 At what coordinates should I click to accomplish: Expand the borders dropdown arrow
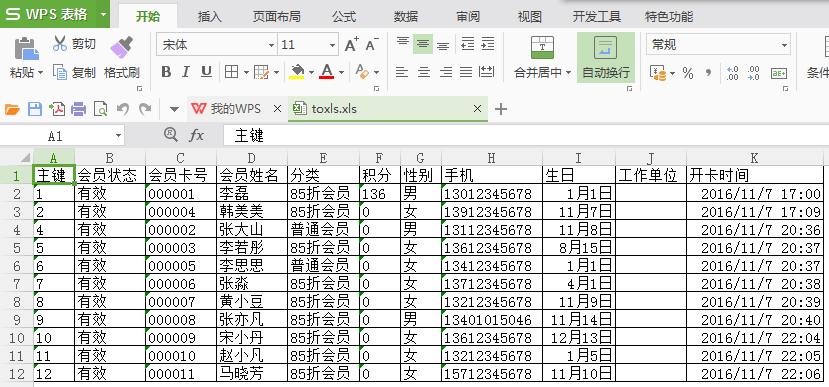(x=246, y=72)
